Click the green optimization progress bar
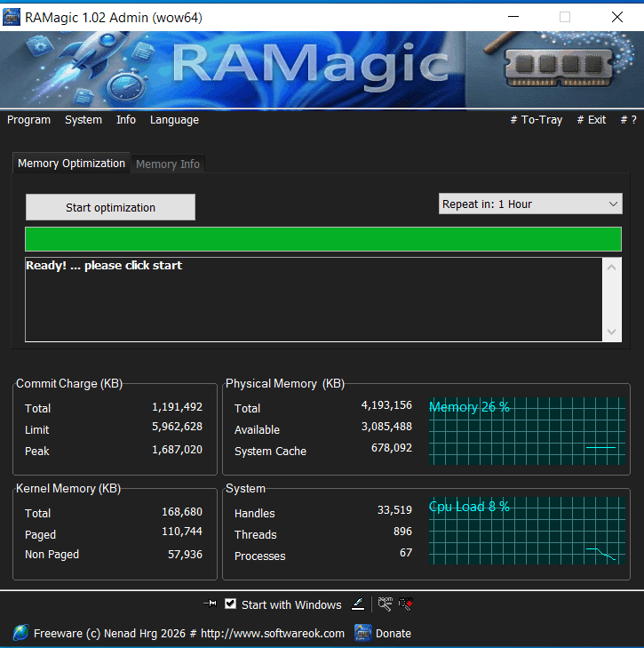 click(x=323, y=239)
